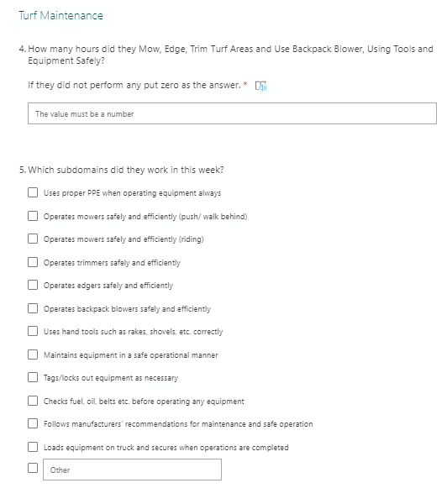Image resolution: width=447 pixels, height=504 pixels.
Task: Select the hand tools rakes, shovels checkbox
Action: [33, 331]
